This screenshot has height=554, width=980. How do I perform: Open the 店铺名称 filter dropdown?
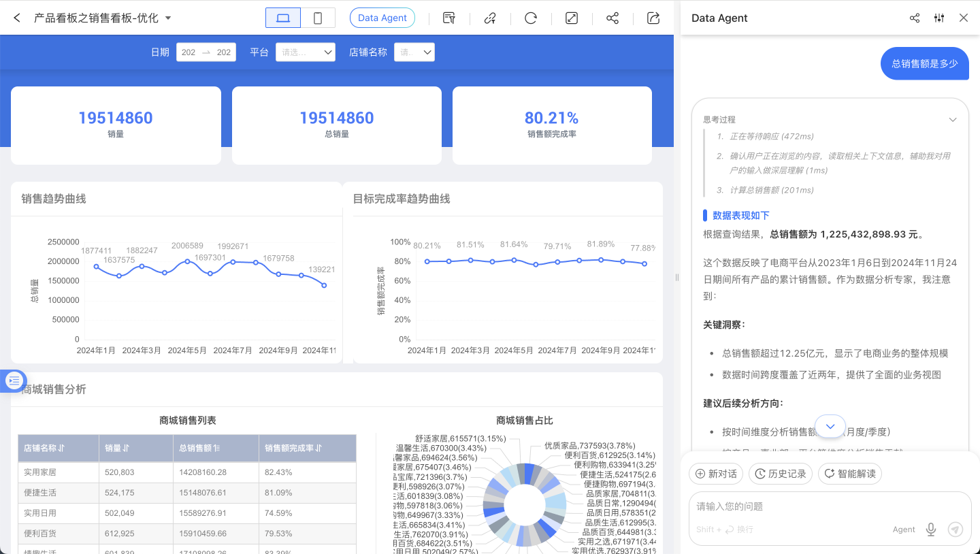[x=414, y=52]
